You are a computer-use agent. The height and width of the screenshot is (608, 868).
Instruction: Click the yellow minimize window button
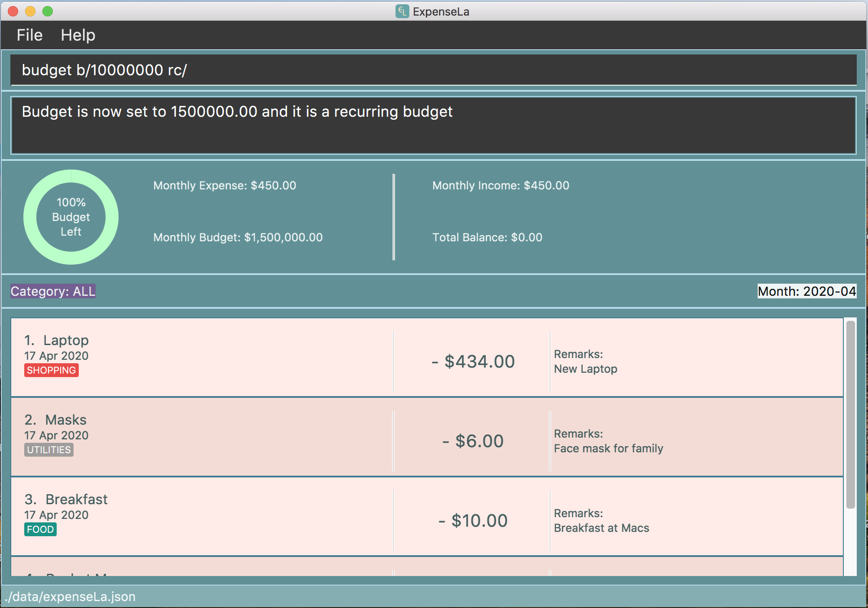tap(30, 11)
